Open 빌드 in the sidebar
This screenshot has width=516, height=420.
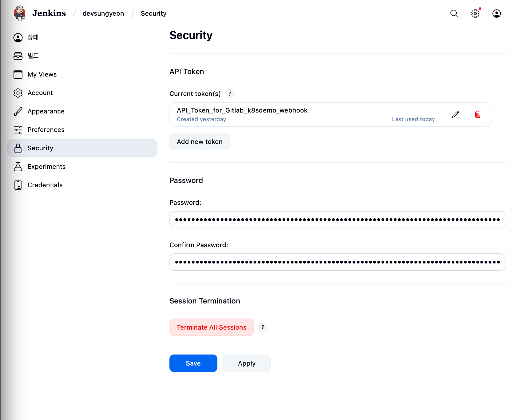[x=33, y=56]
